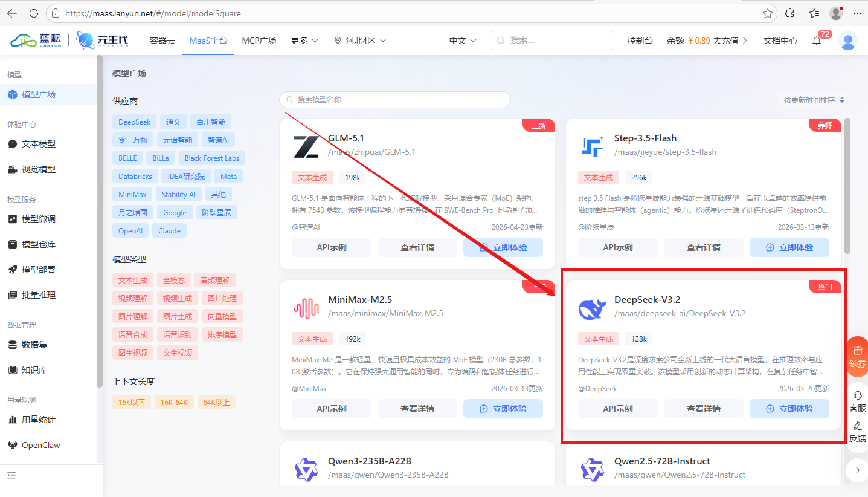Screen dimensions: 868x497
Task: Switch to MCP广场 tab
Action: tap(259, 41)
